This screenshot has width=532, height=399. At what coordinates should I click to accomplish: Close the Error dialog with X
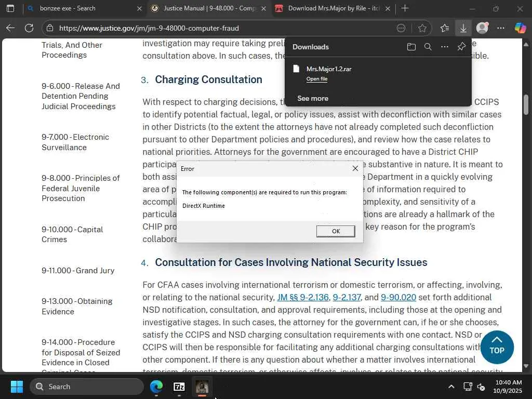coord(355,169)
